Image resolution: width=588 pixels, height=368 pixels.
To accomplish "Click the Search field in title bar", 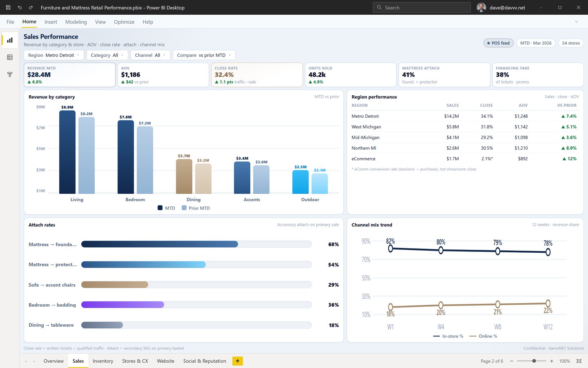I will 422,7.
